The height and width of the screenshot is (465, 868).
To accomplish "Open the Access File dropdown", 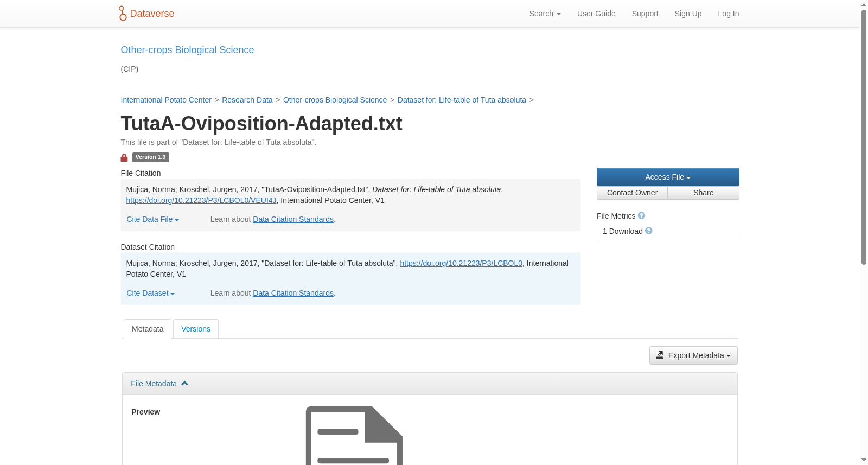I will [668, 177].
